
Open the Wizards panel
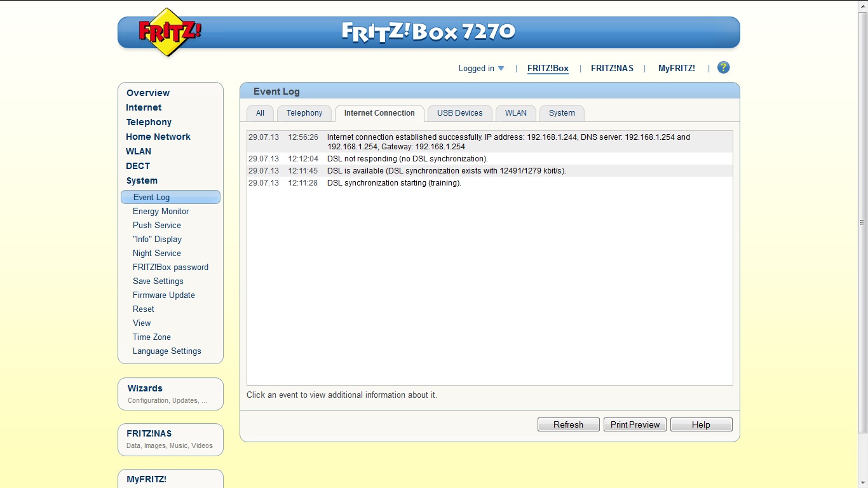click(x=170, y=394)
